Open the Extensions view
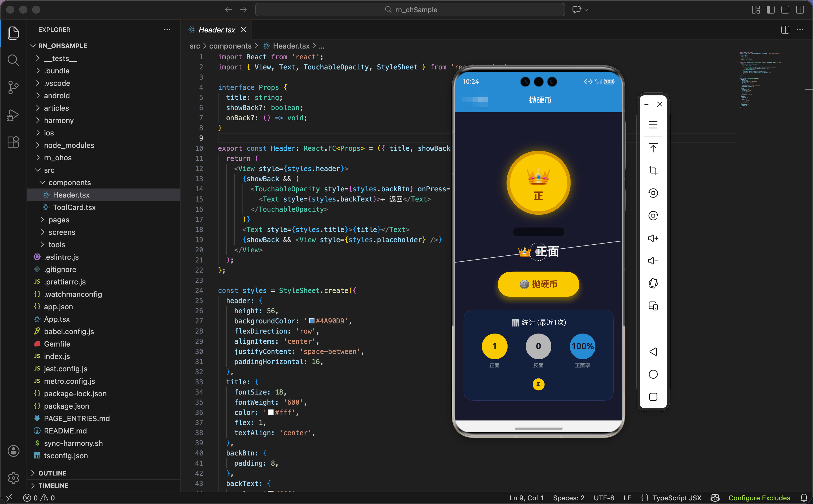Image resolution: width=813 pixels, height=504 pixels. pos(13,142)
